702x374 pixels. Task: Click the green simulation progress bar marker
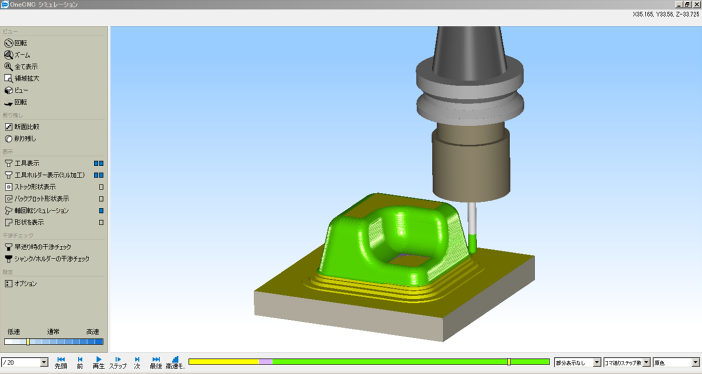tap(509, 361)
